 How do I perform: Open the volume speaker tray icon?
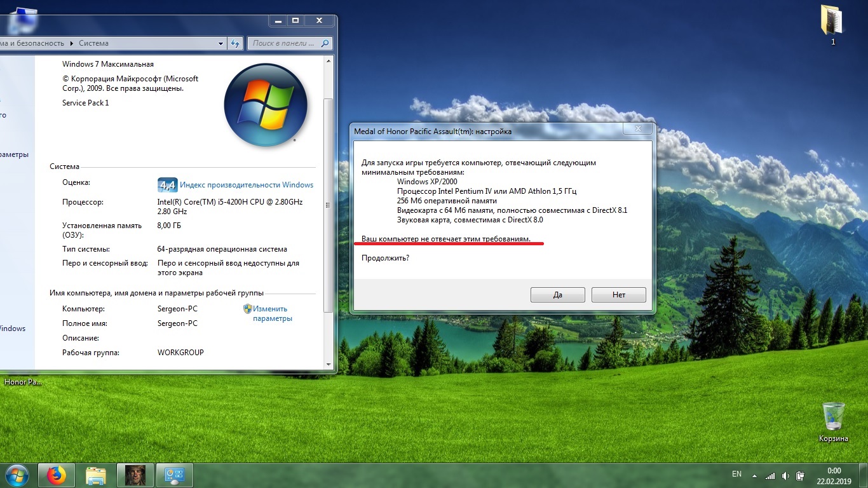787,475
